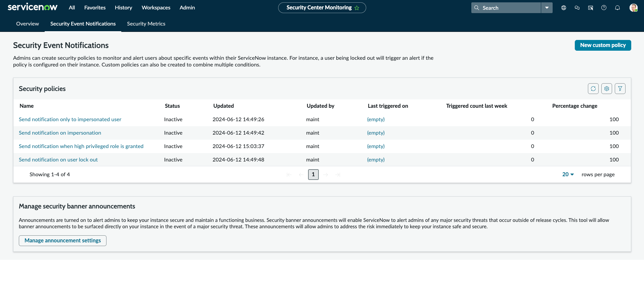Favorite Security Center Monitoring with star icon
The image size is (644, 284).
coord(357,8)
